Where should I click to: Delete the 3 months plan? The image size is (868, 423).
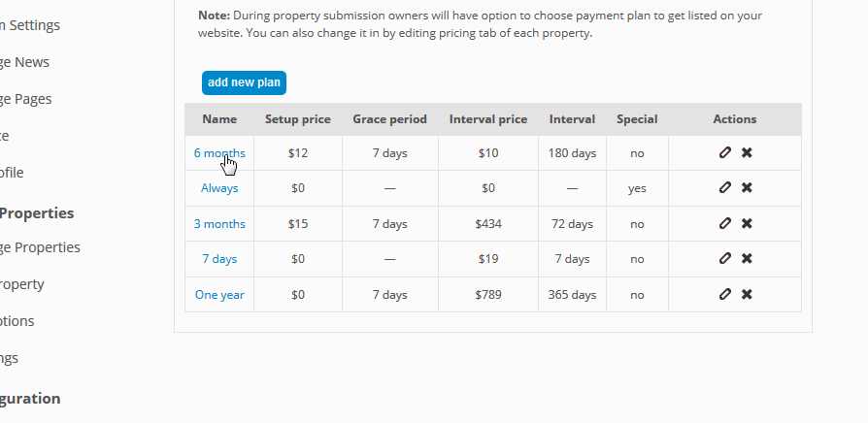coord(747,223)
